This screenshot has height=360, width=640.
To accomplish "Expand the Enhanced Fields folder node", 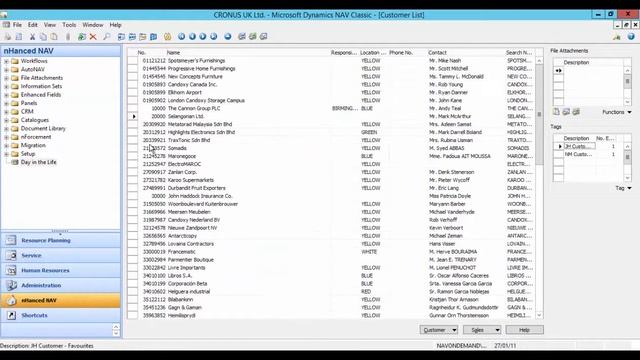I will click(x=6, y=95).
